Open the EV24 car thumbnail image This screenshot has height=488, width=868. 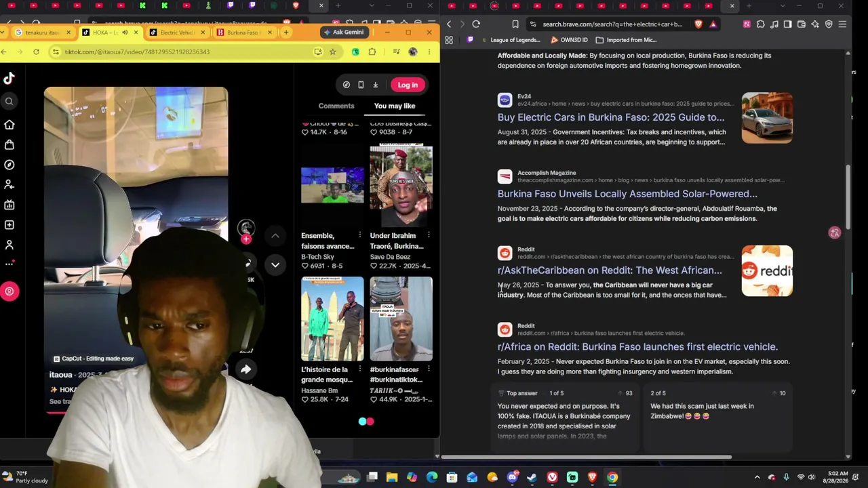pos(767,118)
